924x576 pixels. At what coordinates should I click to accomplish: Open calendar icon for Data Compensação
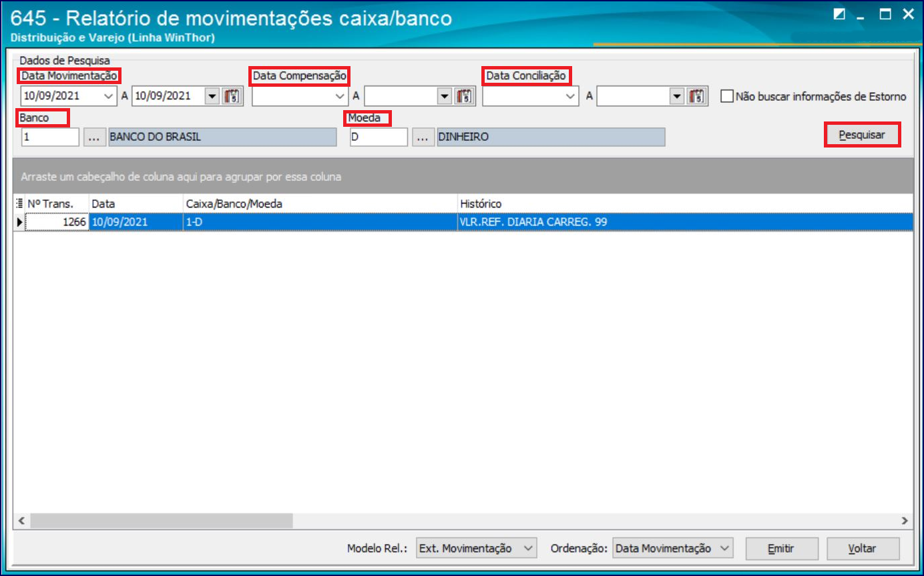point(464,96)
